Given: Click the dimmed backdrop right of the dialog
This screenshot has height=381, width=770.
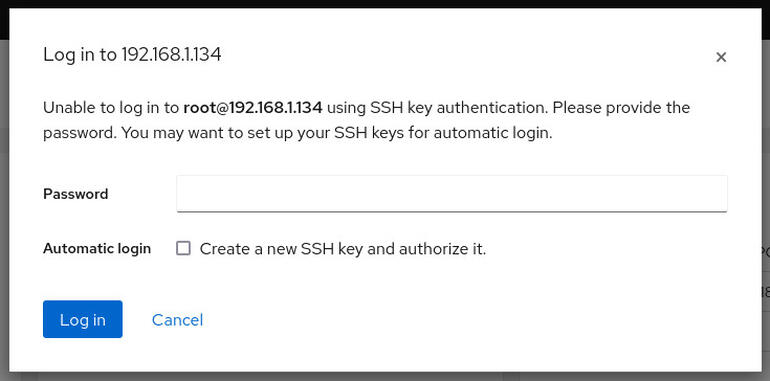Looking at the screenshot, I should click(766, 196).
